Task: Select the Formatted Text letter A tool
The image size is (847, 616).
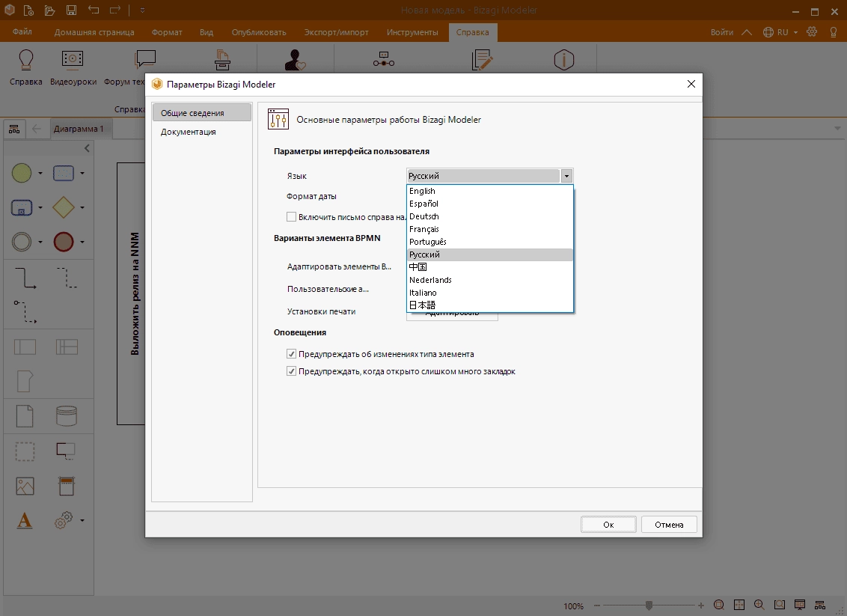Action: coord(25,520)
